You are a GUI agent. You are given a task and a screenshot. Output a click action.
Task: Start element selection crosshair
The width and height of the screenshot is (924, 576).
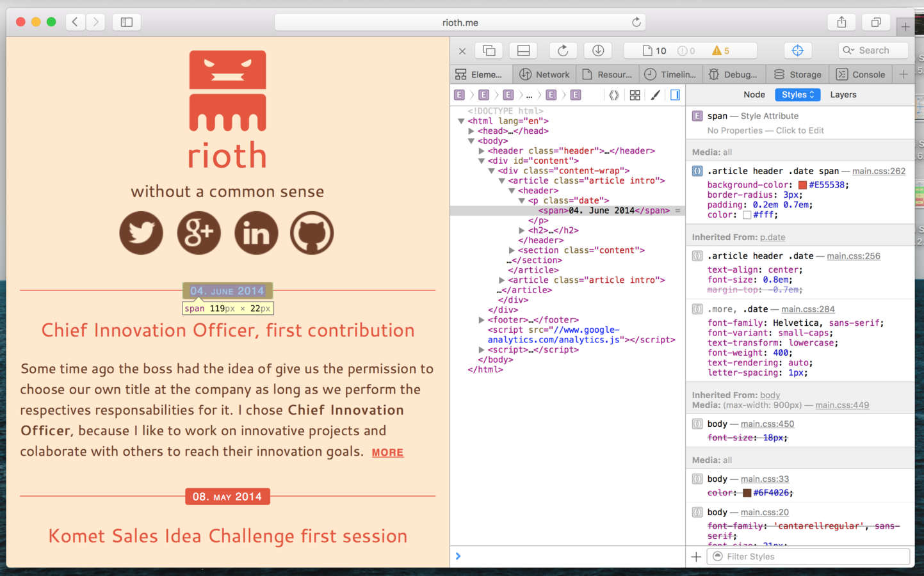pos(798,50)
